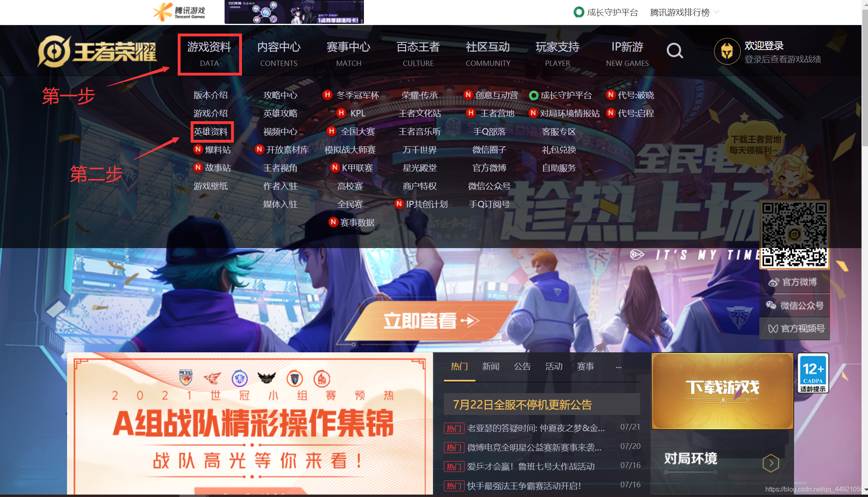This screenshot has height=497, width=868.
Task: Expand the 腾讯游戏排行榜 dropdown
Action: click(x=685, y=12)
